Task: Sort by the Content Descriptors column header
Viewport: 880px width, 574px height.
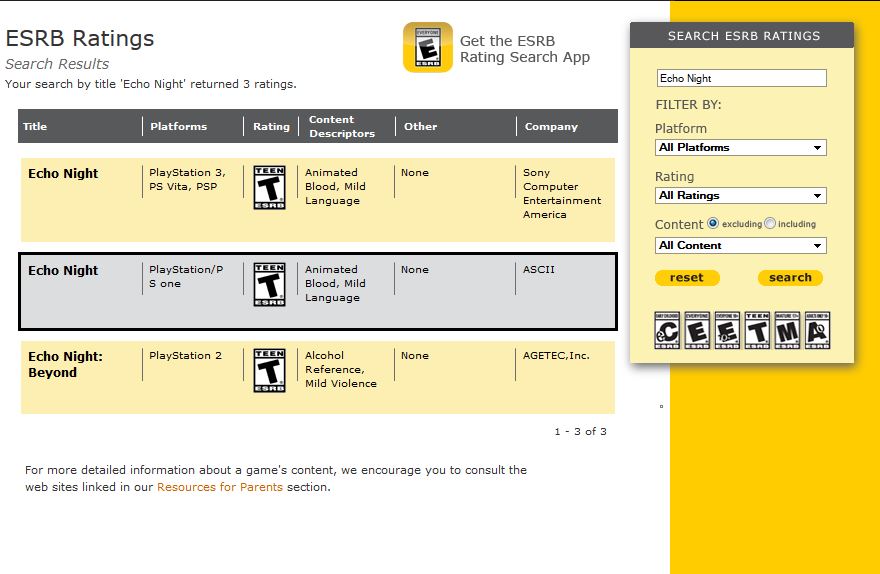Action: coord(342,126)
